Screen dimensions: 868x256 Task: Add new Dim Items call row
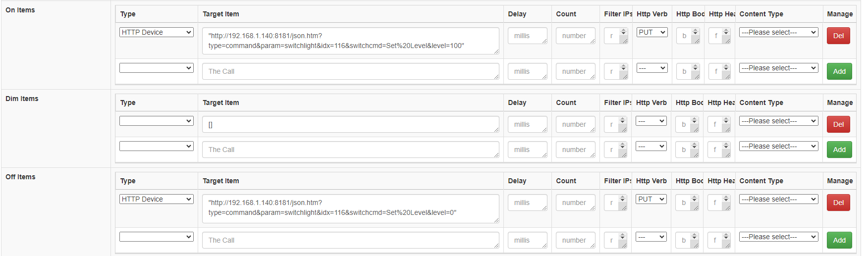839,150
